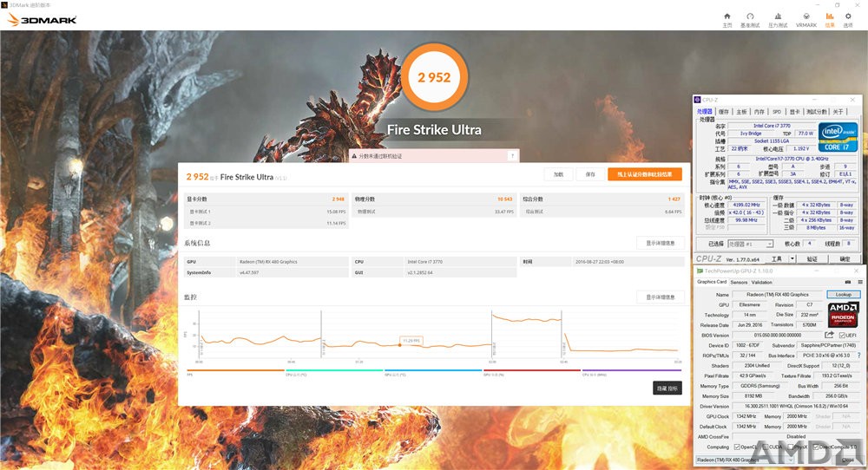Switch to the GPU-Z Validation tab
Screen dimensions: 868x470
point(762,282)
